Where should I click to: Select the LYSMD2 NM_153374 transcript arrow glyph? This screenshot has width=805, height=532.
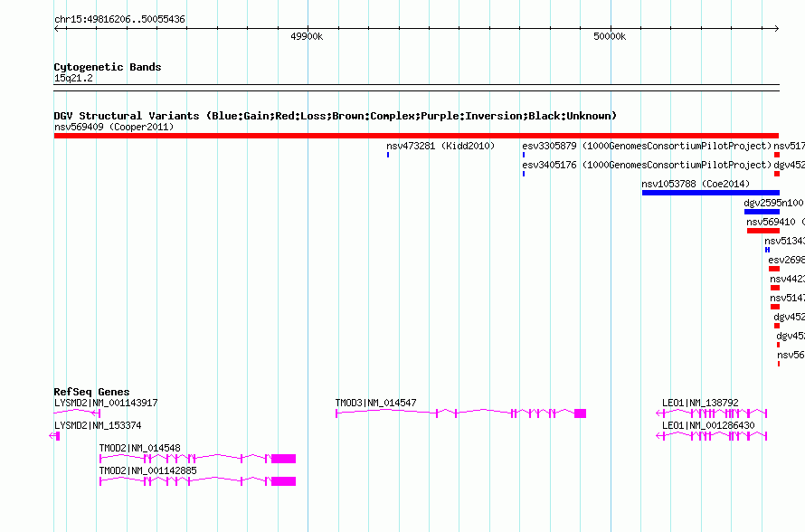point(54,436)
